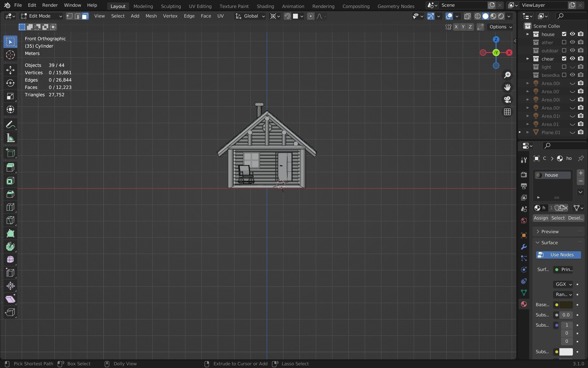Activate the Scale tool

[10, 96]
